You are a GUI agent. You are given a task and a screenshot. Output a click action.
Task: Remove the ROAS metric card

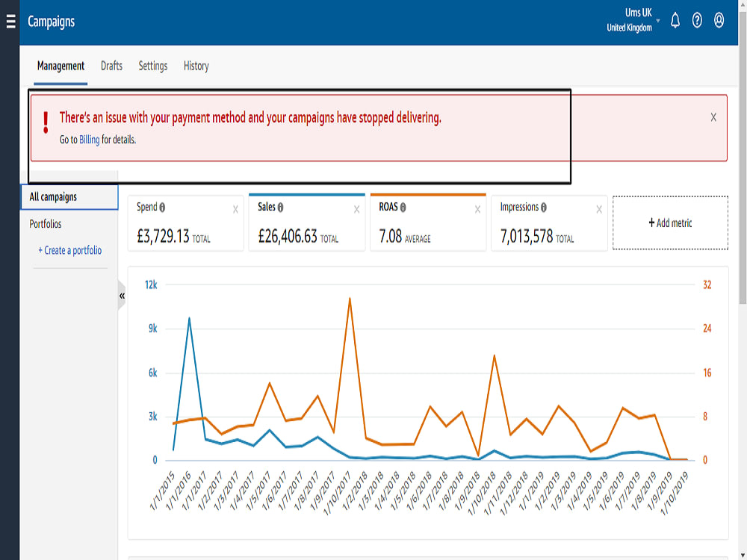pos(477,209)
